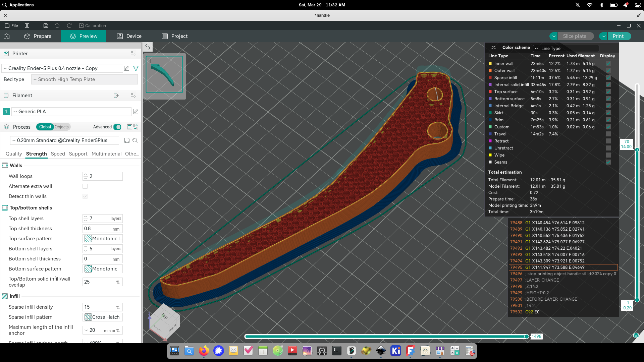The image size is (644, 362).
Task: Click the horizontal move slider handle
Action: (527, 337)
